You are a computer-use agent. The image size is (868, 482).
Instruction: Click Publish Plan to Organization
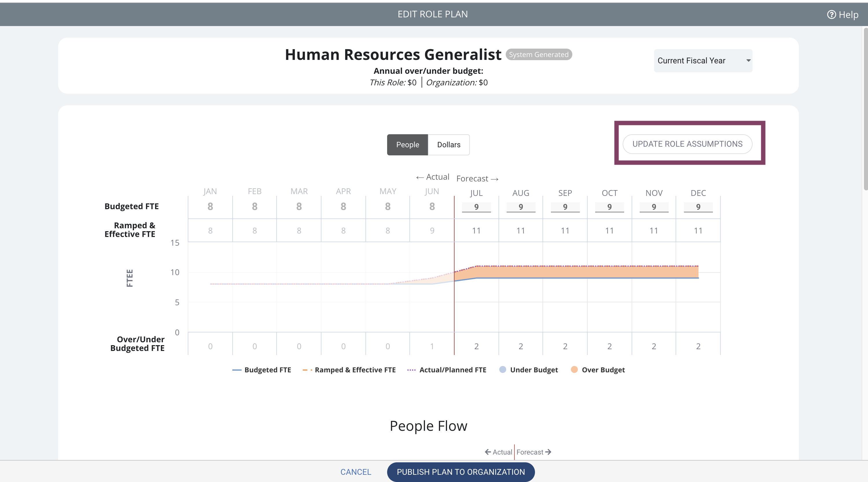[461, 472]
